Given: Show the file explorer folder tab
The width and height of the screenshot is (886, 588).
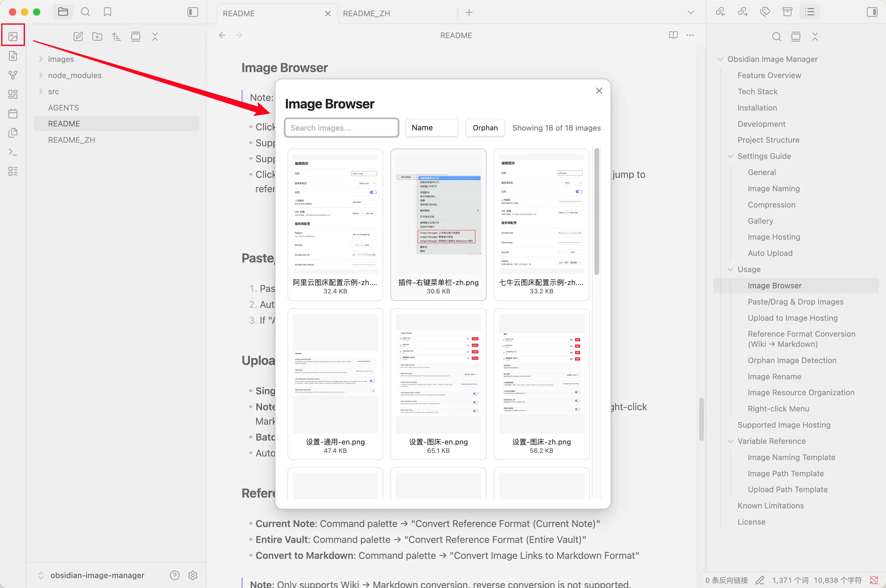Looking at the screenshot, I should pos(63,12).
